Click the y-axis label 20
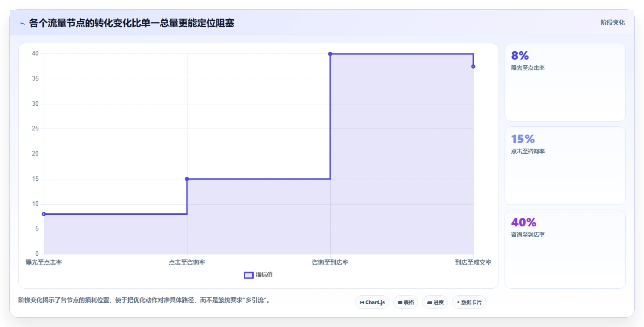This screenshot has height=327, width=644. point(35,154)
